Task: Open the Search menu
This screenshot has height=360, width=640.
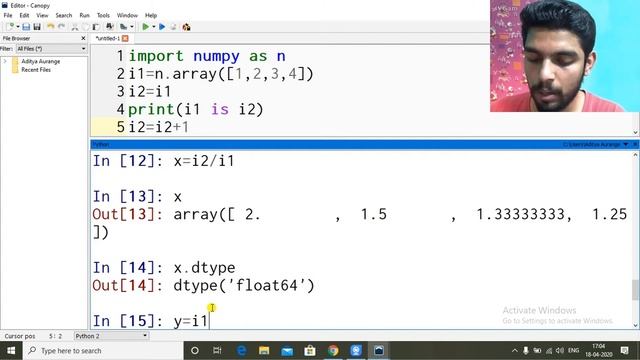Action: pyautogui.click(x=64, y=15)
